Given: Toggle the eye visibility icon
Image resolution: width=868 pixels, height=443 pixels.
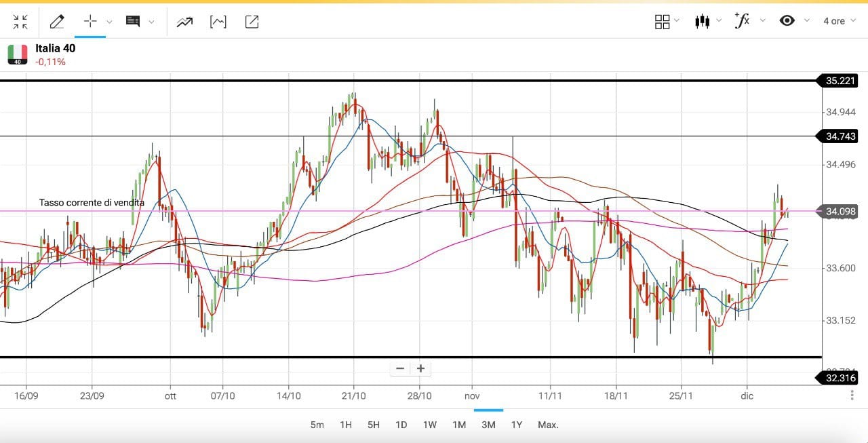Looking at the screenshot, I should (x=787, y=21).
